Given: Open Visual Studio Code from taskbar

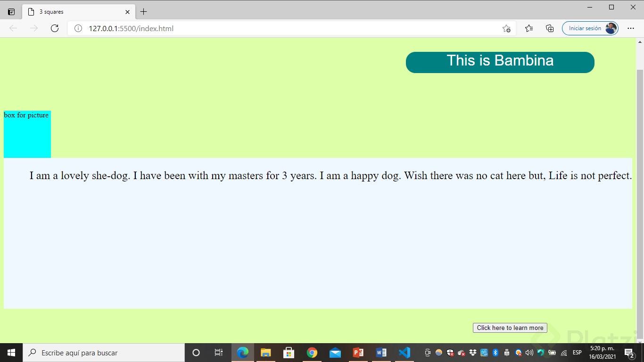Looking at the screenshot, I should (x=405, y=353).
